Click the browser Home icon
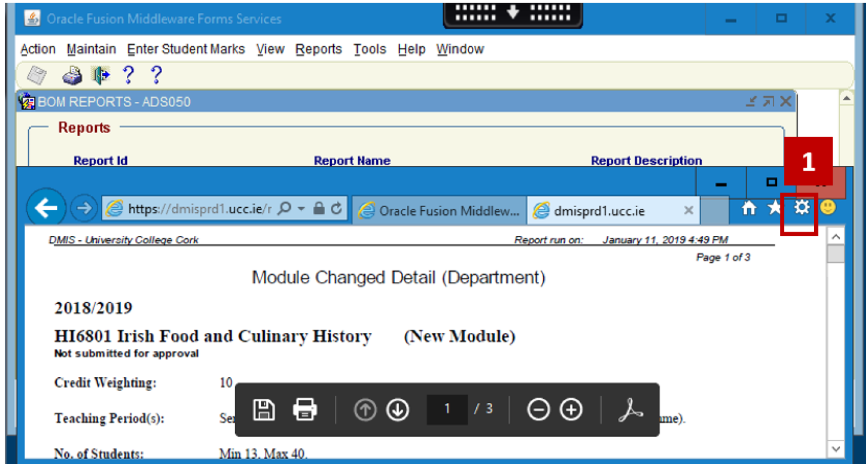Image resolution: width=868 pixels, height=467 pixels. (749, 208)
